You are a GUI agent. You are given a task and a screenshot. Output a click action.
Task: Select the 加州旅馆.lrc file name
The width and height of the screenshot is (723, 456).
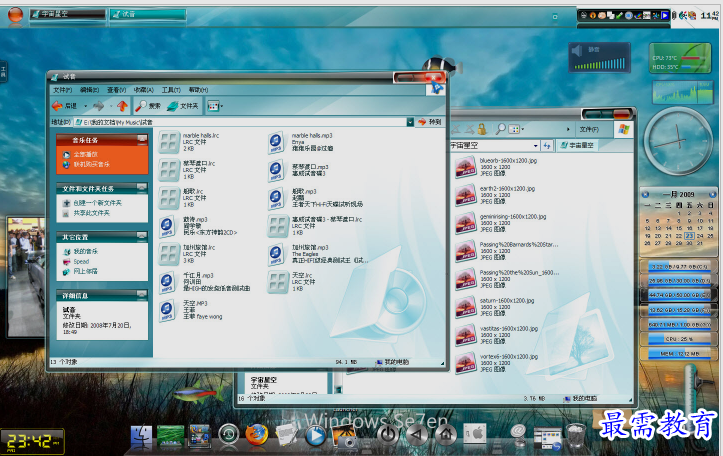tap(199, 248)
